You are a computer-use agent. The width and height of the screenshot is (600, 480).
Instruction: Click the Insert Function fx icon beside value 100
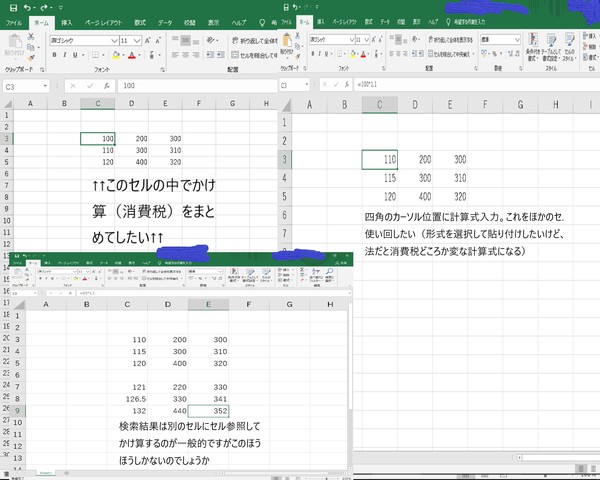(105, 87)
